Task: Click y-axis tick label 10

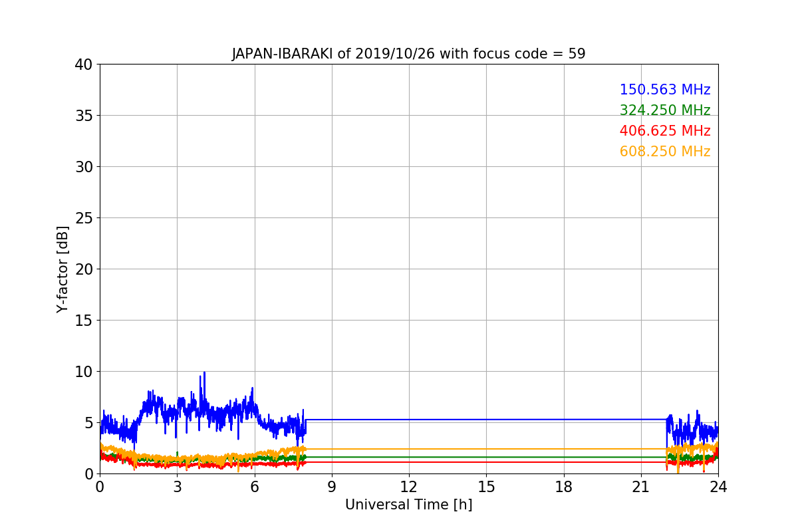Action: 84,372
